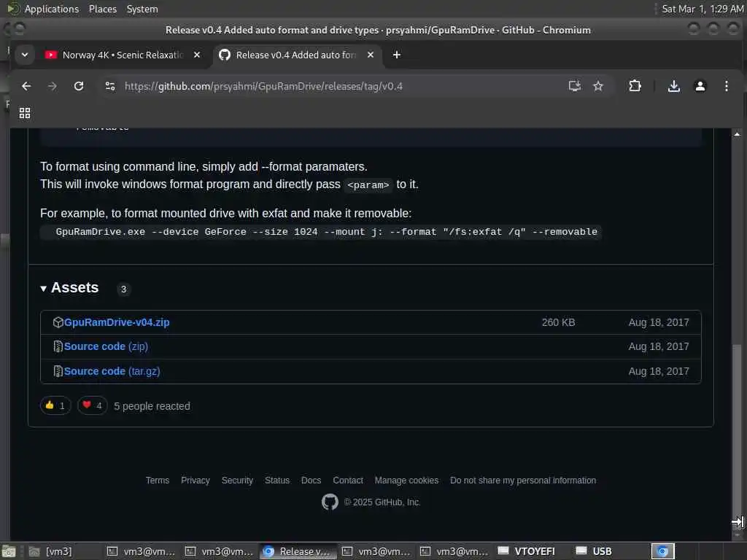The height and width of the screenshot is (560, 747).
Task: Close the Norway 4K YouTube tab
Action: (197, 55)
